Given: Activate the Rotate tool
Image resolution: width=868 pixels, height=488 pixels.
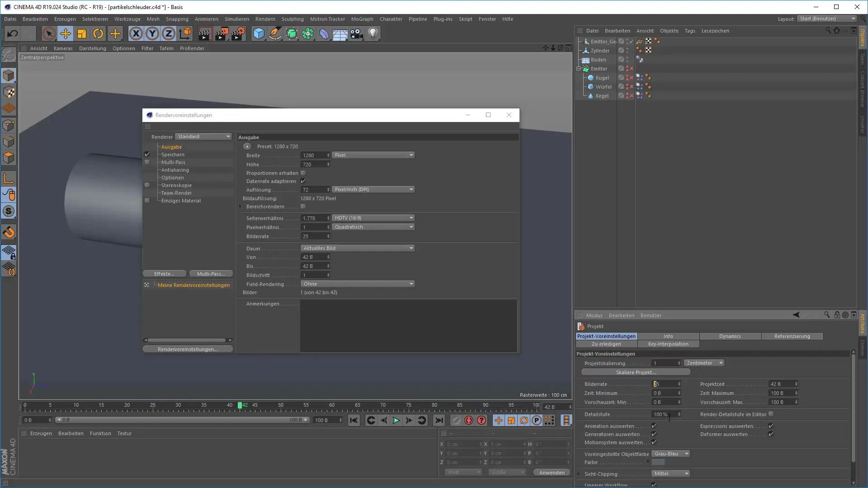Looking at the screenshot, I should pos(98,33).
